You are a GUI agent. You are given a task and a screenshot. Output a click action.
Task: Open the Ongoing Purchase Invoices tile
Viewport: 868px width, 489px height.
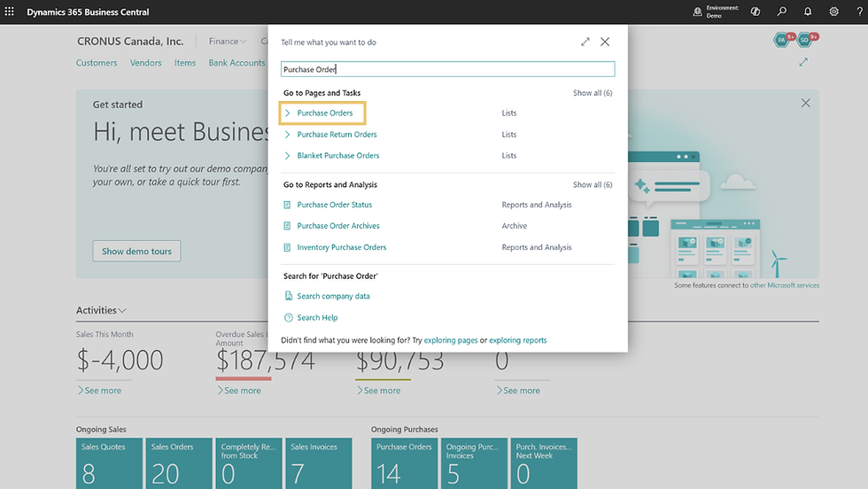(474, 463)
